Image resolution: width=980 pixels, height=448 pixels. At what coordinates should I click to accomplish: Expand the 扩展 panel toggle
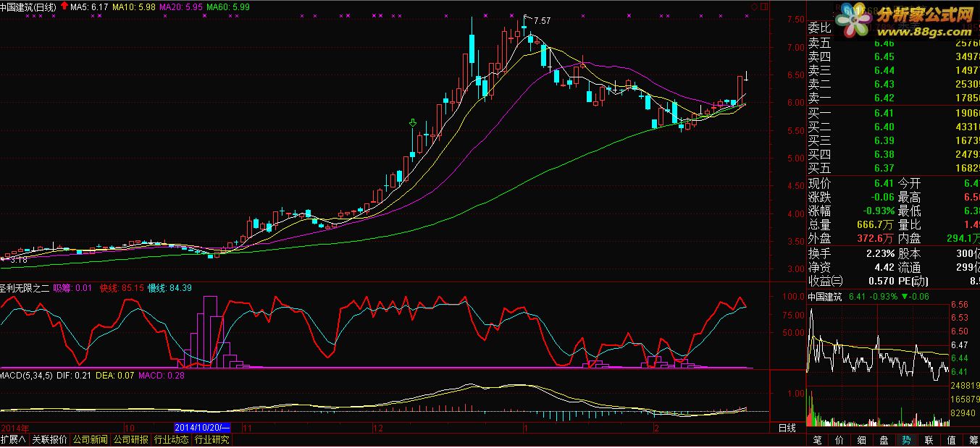14,439
